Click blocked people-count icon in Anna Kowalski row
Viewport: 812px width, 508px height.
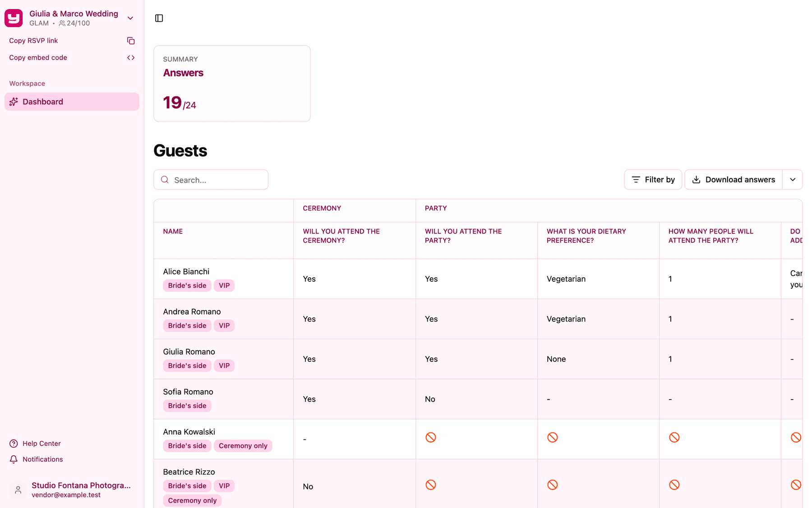tap(674, 438)
